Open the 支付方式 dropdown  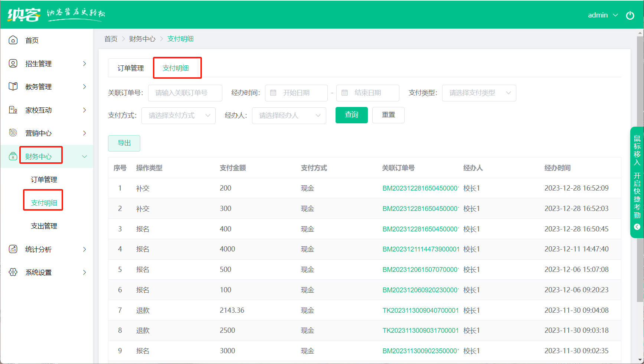coord(178,116)
